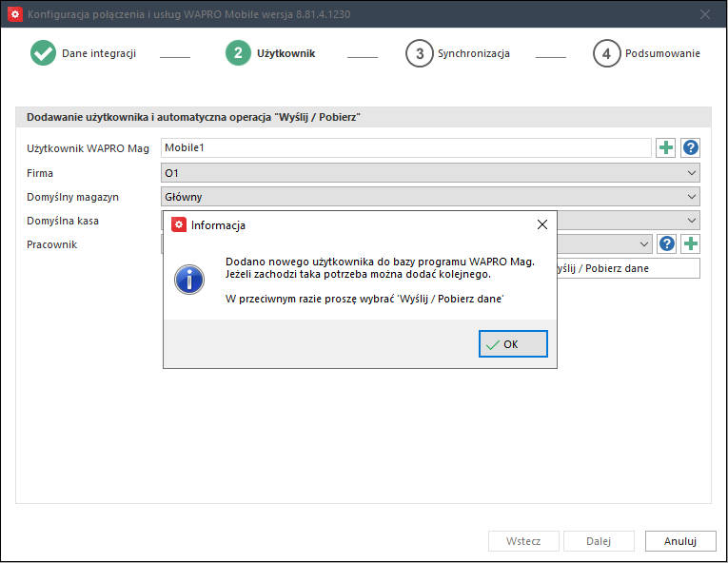Click the WAPRO app icon in Informacja dialog title
This screenshot has width=728, height=563.
(x=179, y=224)
